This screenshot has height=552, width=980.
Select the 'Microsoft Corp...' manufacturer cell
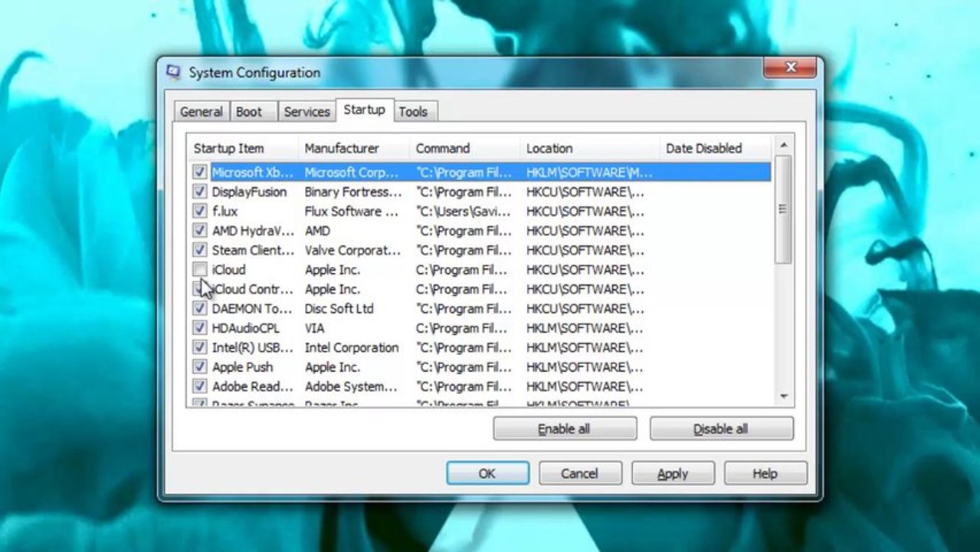[x=352, y=172]
